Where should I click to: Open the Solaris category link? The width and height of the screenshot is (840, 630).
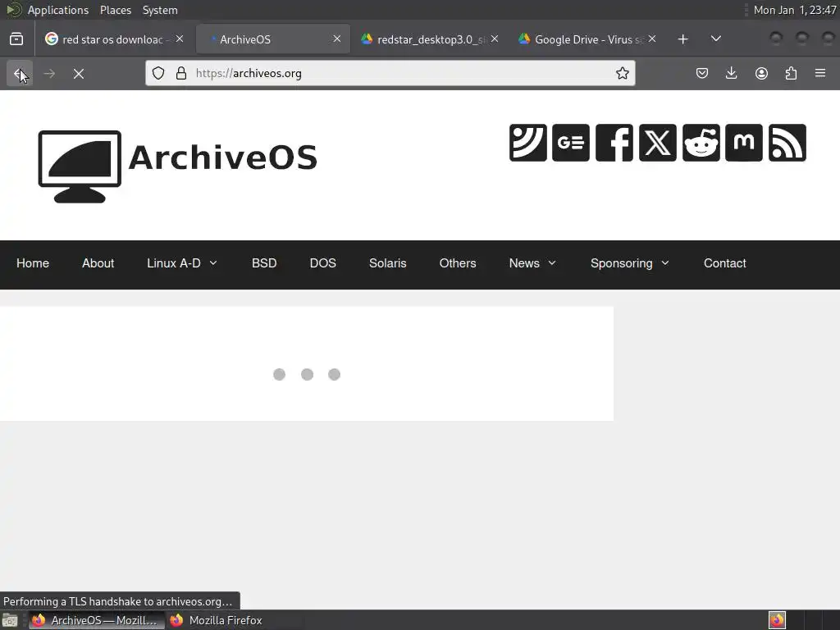[x=387, y=263]
